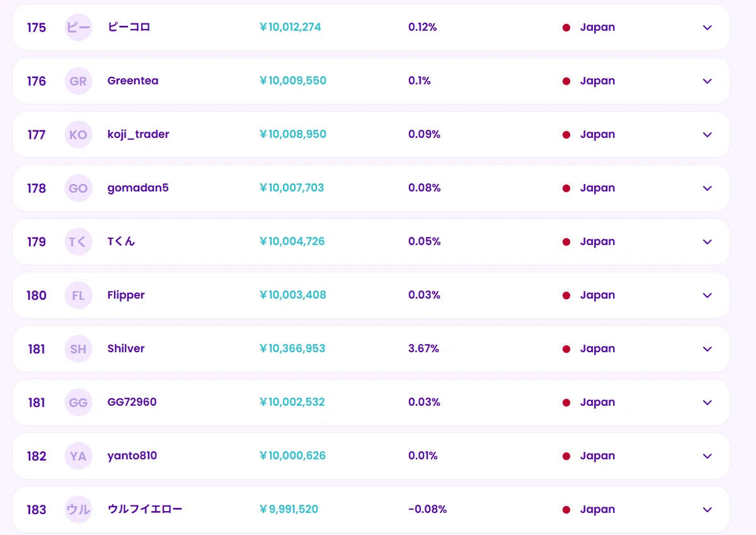The width and height of the screenshot is (756, 535).
Task: Click the GR avatar icon for Greentea
Action: [x=78, y=81]
